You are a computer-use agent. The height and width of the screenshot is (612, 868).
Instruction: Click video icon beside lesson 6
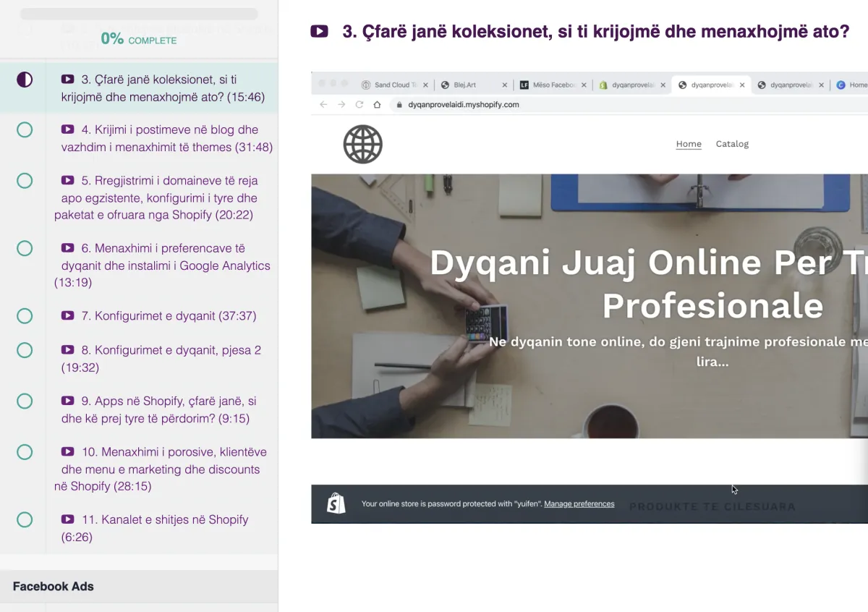[67, 248]
